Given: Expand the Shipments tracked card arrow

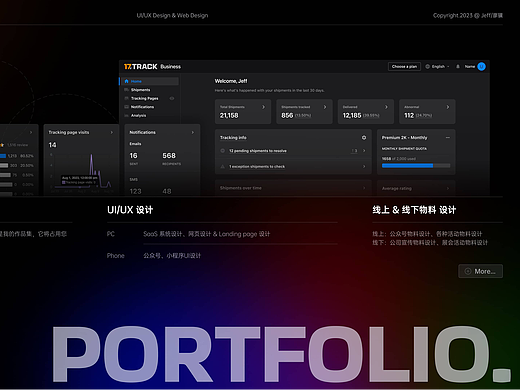Looking at the screenshot, I should click(x=325, y=107).
